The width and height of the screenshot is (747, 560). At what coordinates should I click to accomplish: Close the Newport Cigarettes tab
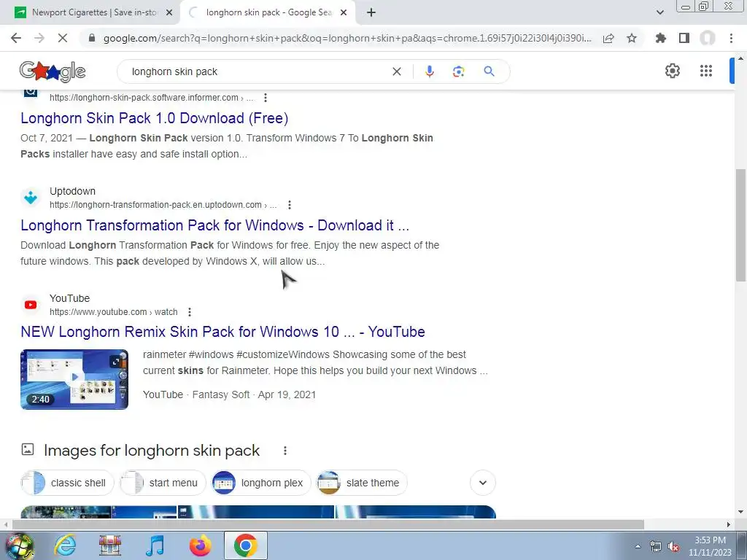169,12
